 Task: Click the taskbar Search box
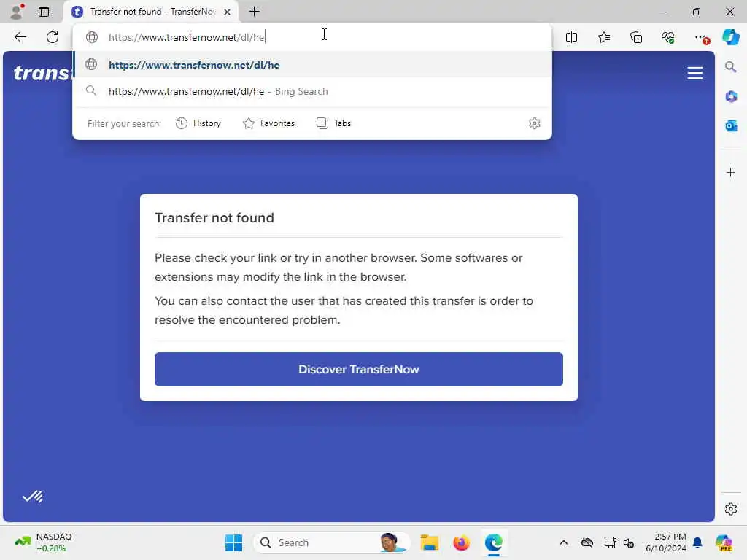point(332,542)
